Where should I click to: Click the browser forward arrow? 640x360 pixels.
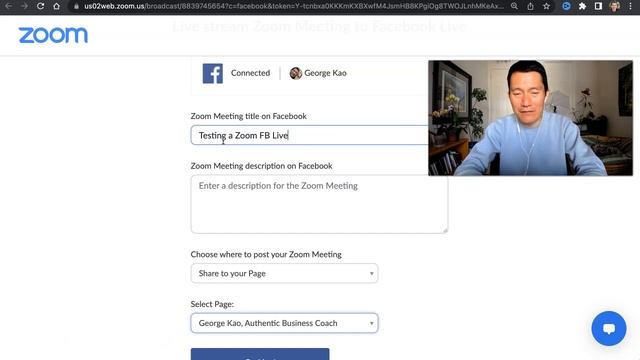[x=24, y=6]
